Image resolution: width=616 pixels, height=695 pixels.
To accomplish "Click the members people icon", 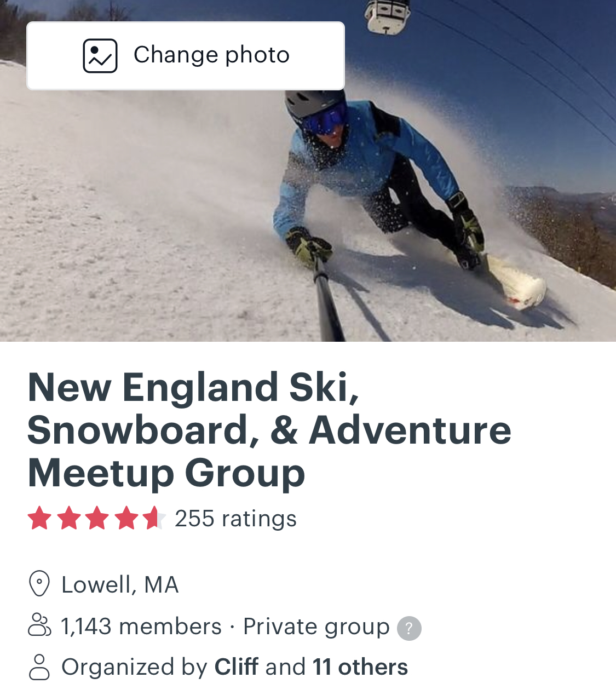I will point(39,625).
